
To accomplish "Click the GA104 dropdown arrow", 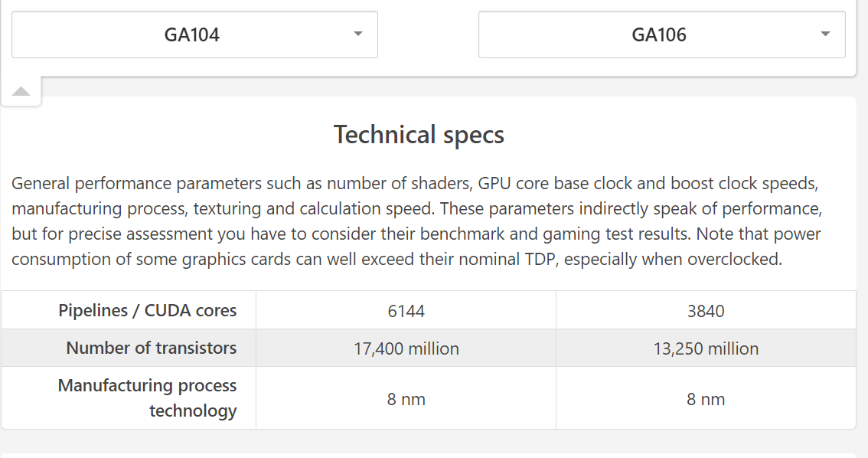I will pyautogui.click(x=358, y=34).
